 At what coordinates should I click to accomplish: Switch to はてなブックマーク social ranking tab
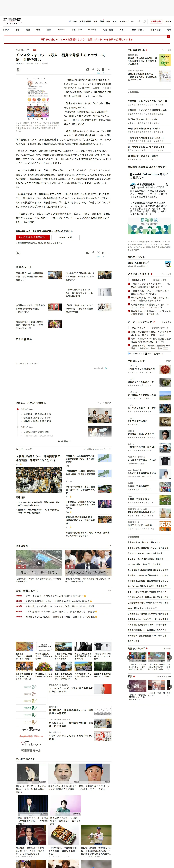160,328
